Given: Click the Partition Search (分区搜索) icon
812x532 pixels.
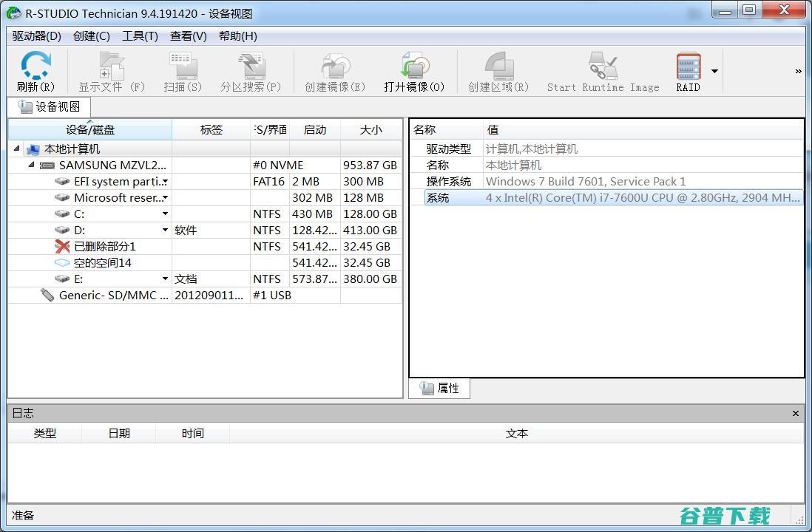Looking at the screenshot, I should point(251,66).
